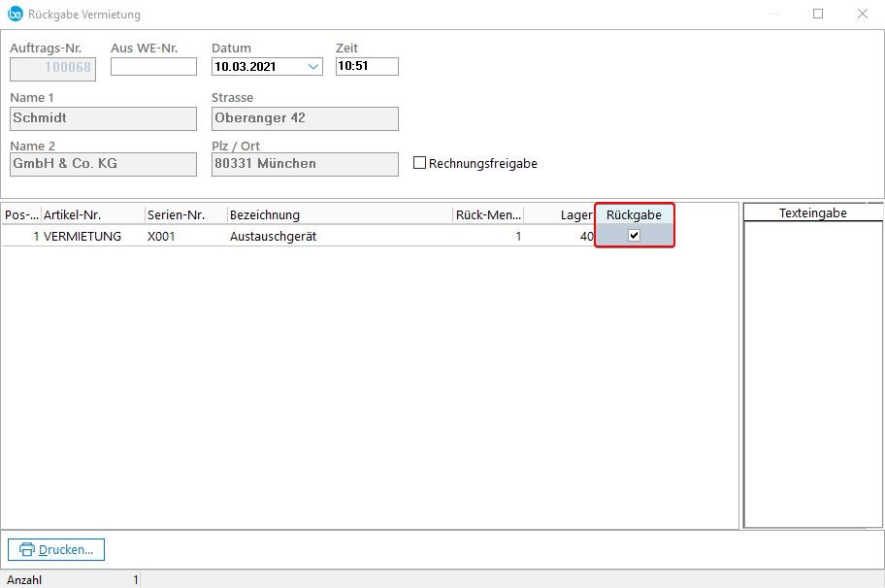This screenshot has width=885, height=588.
Task: Click the Rück-Men... column header
Action: pos(487,214)
